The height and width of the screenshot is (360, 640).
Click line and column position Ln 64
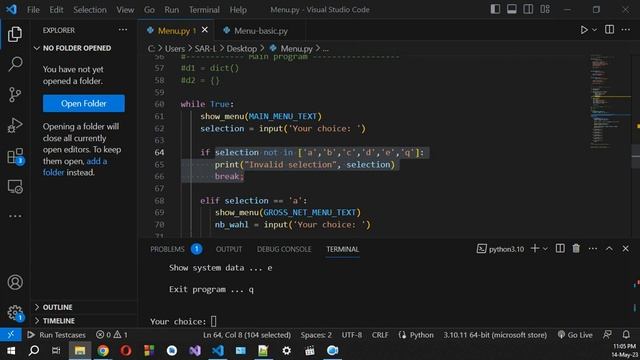coord(247,335)
